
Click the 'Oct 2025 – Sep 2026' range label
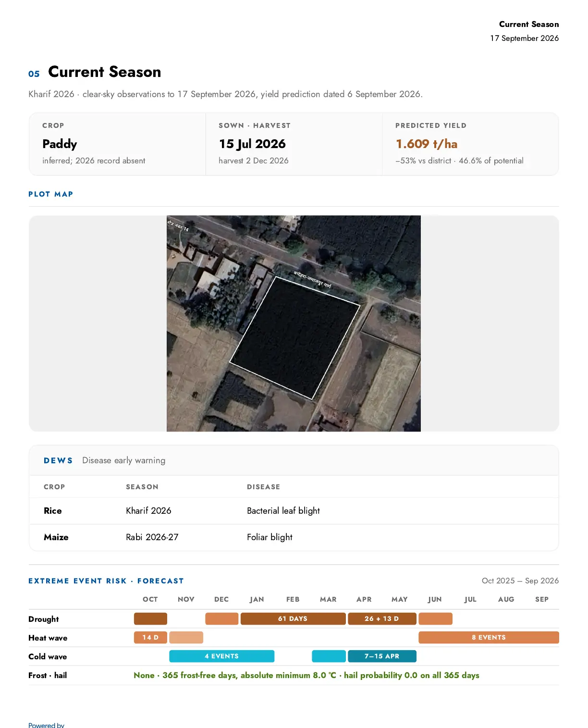pyautogui.click(x=520, y=580)
